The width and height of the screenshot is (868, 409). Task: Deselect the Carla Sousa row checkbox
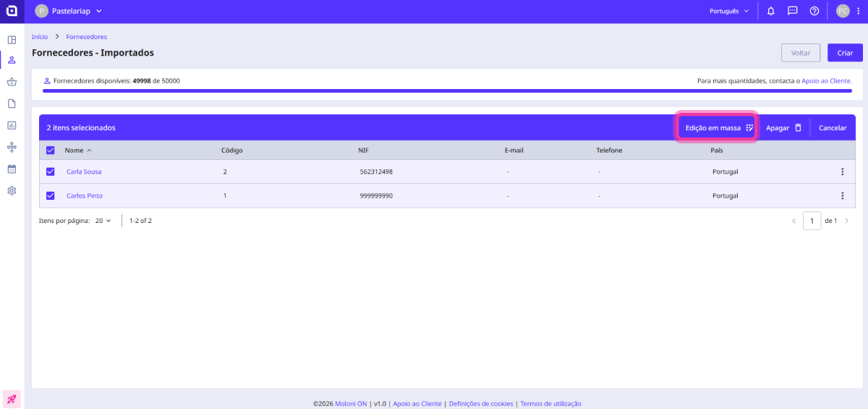51,172
